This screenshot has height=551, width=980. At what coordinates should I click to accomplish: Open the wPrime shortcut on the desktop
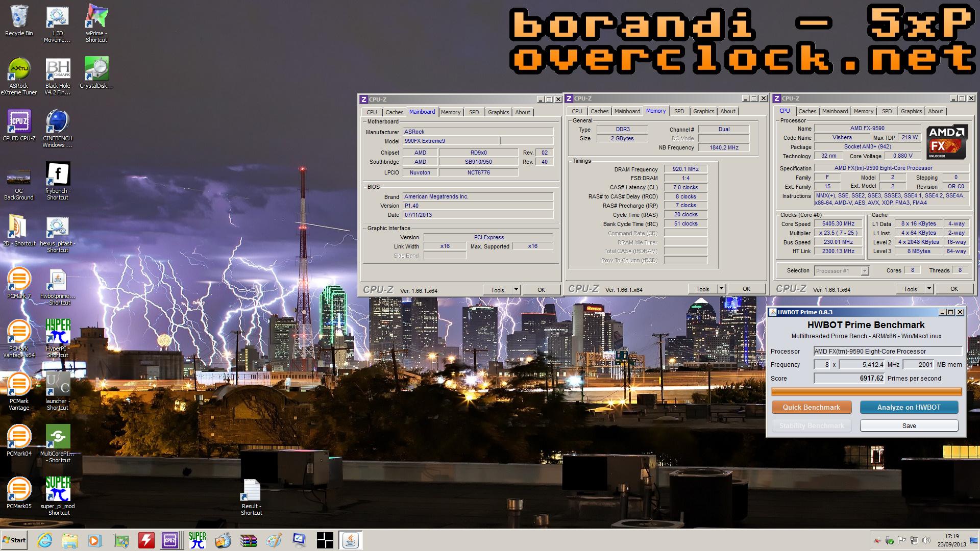pos(96,23)
